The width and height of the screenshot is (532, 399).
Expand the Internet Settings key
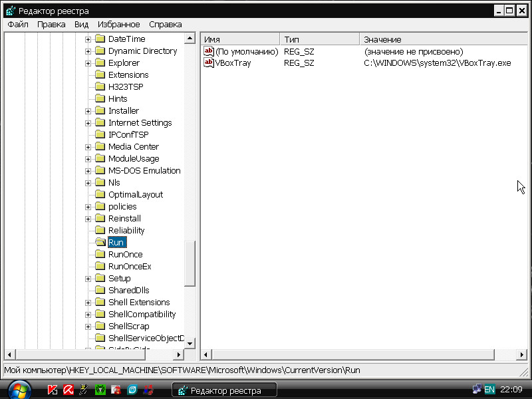(x=88, y=123)
